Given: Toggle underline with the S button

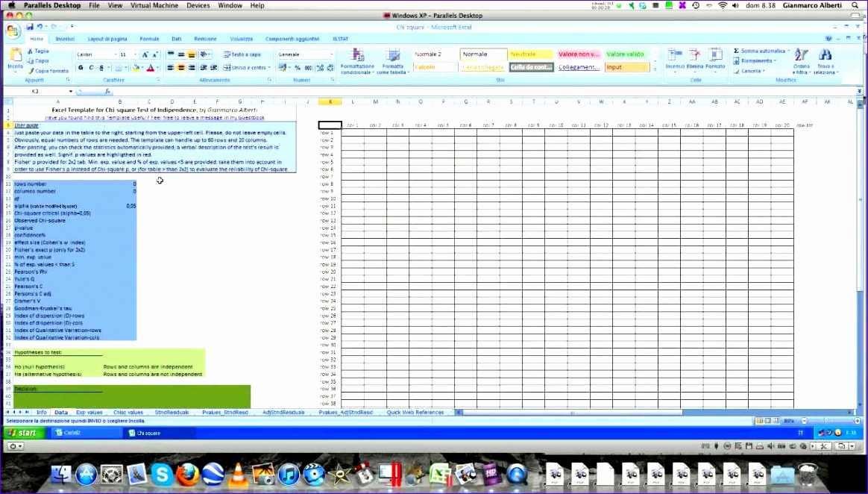Looking at the screenshot, I should coord(101,67).
